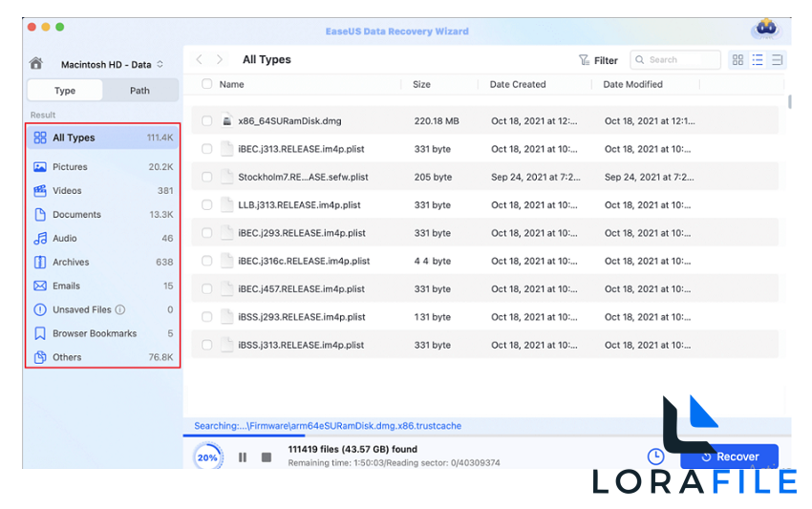Click the 20% scan progress indicator
The height and width of the screenshot is (509, 812).
pyautogui.click(x=207, y=457)
